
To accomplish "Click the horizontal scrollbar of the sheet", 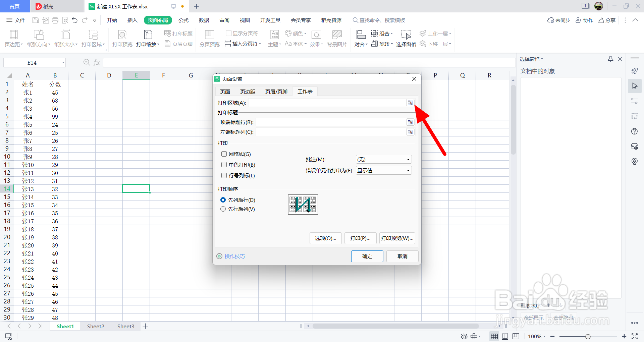I will pos(396,326).
